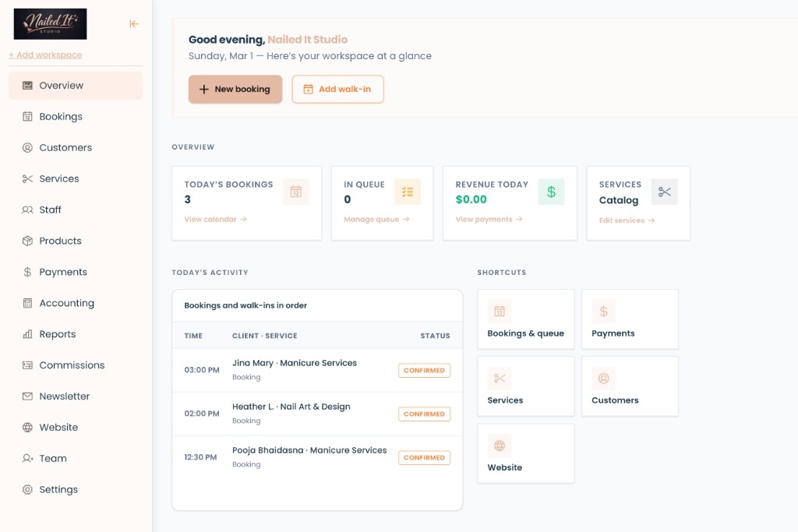Select the Newsletter envelope icon in sidebar
Image resolution: width=798 pixels, height=532 pixels.
[x=26, y=396]
